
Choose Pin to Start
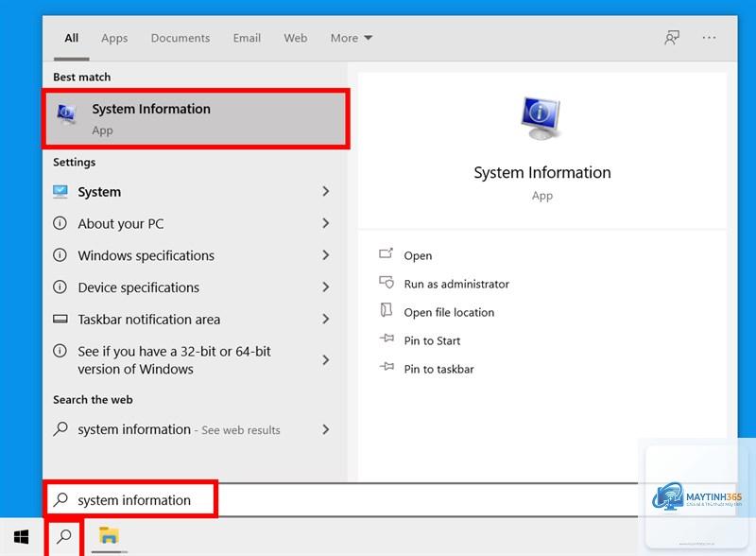pos(432,340)
